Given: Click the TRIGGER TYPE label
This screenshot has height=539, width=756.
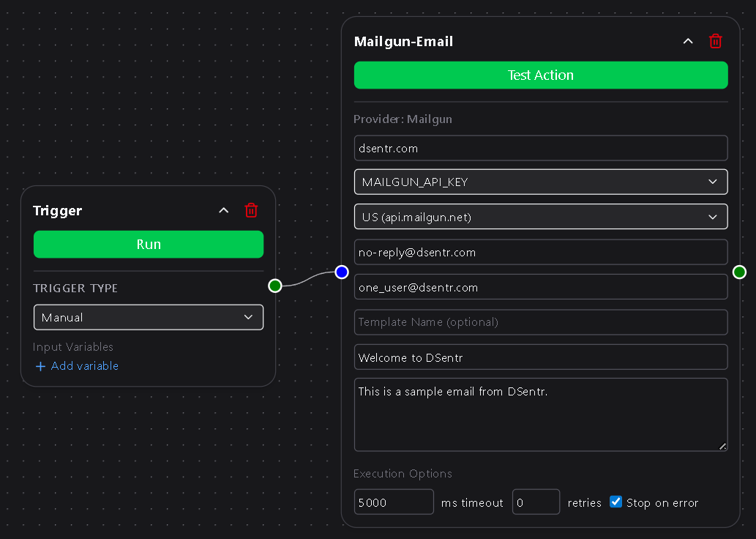Looking at the screenshot, I should [75, 288].
